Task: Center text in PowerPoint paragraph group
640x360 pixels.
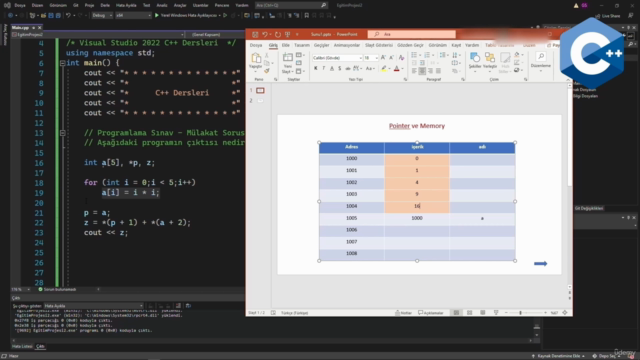Action: coord(422,71)
